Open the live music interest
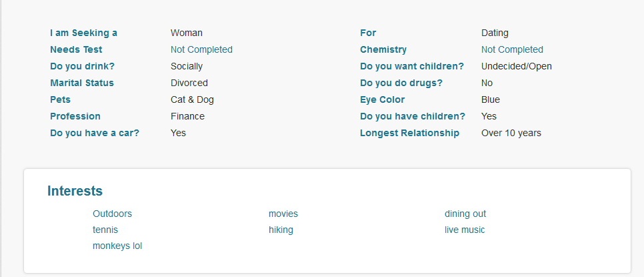Viewport: 644px width, 277px height. [465, 230]
